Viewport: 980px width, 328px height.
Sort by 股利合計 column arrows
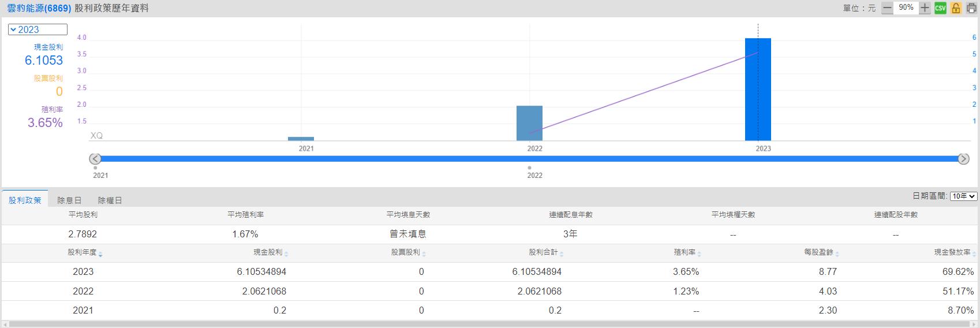tap(562, 254)
